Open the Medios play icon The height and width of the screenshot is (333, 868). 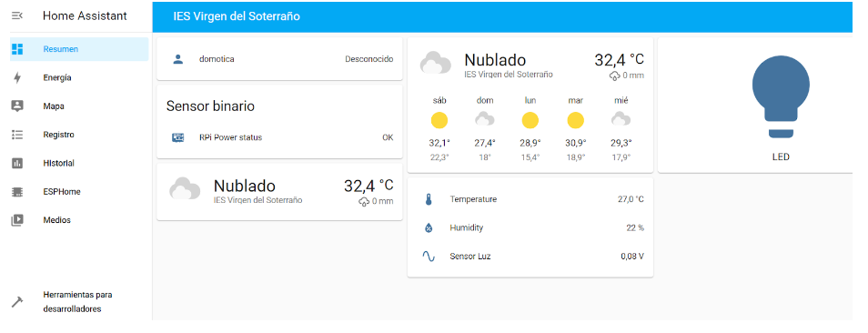coord(17,220)
